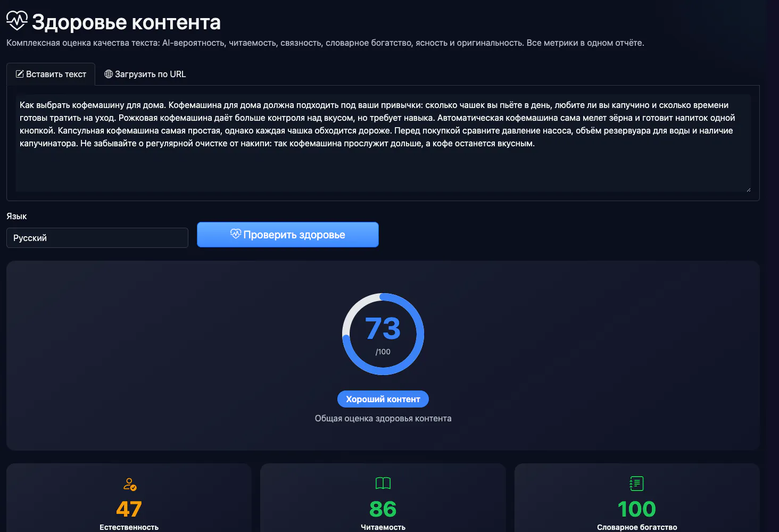Click the pencil edit icon on the Вставить текст tab
The width and height of the screenshot is (779, 532).
pyautogui.click(x=20, y=74)
